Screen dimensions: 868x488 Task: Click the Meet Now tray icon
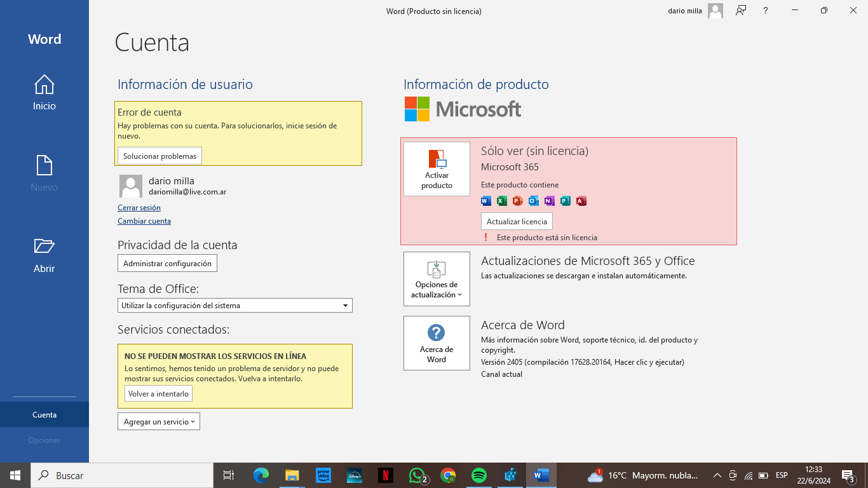click(733, 475)
